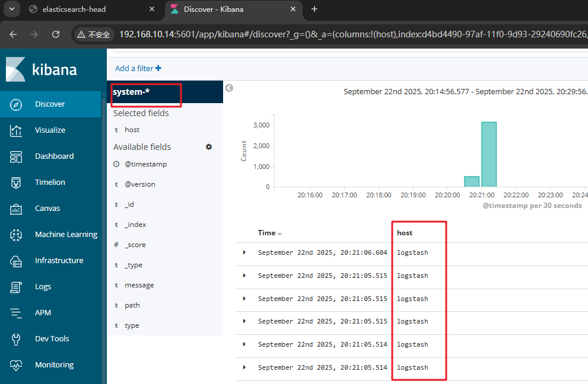Open the Timelion shield icon
Viewport: 588px width, 384px height.
point(16,183)
